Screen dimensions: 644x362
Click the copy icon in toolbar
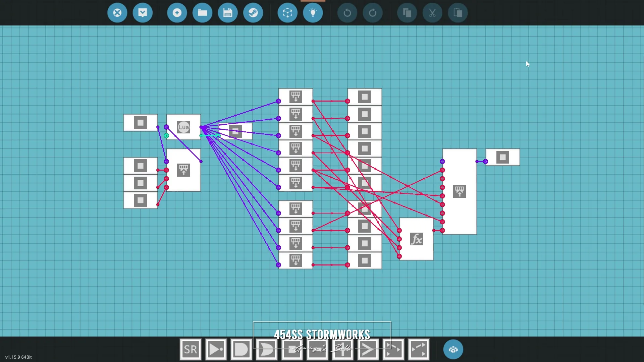coord(407,13)
